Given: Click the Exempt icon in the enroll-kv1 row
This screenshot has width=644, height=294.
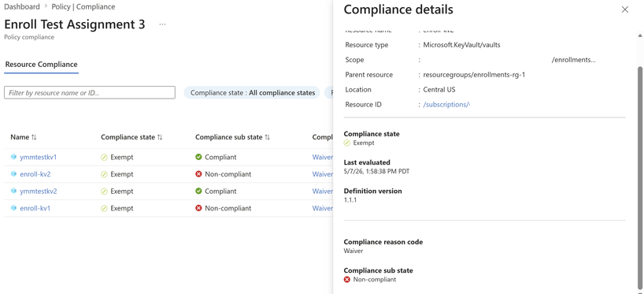Looking at the screenshot, I should [105, 208].
